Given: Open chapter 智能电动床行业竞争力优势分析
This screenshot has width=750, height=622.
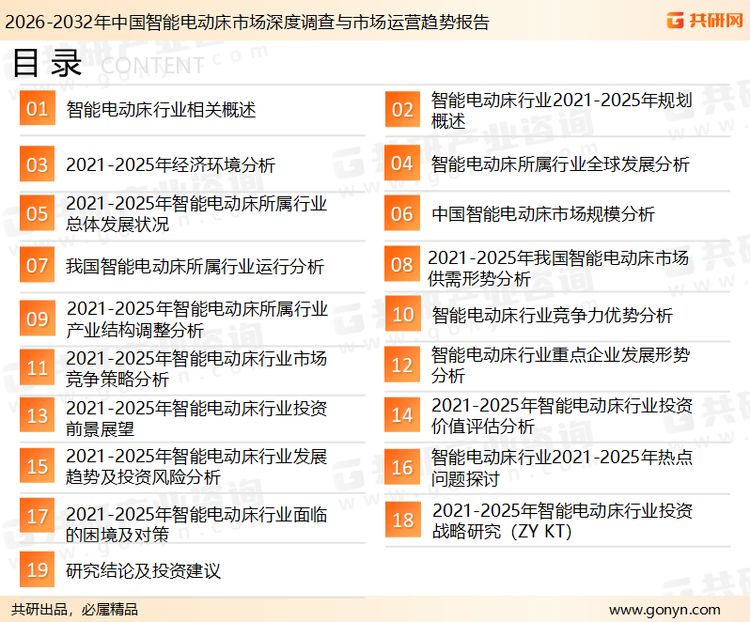Looking at the screenshot, I should (552, 315).
